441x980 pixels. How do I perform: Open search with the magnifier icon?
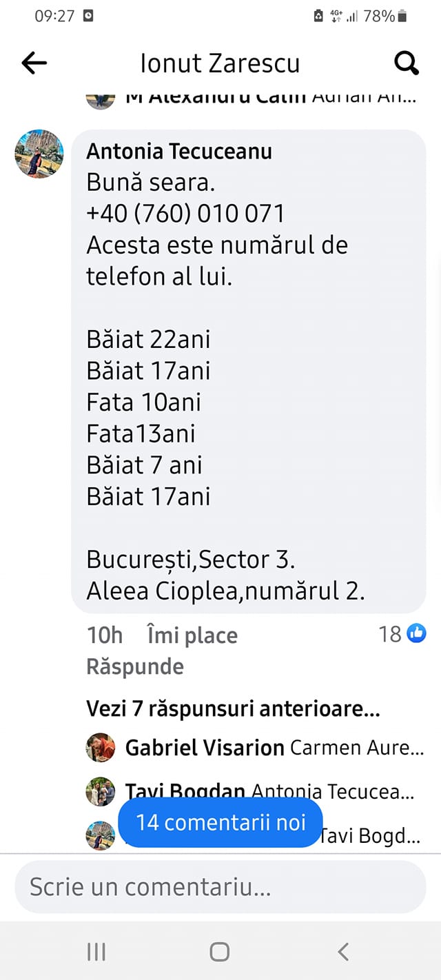click(407, 63)
